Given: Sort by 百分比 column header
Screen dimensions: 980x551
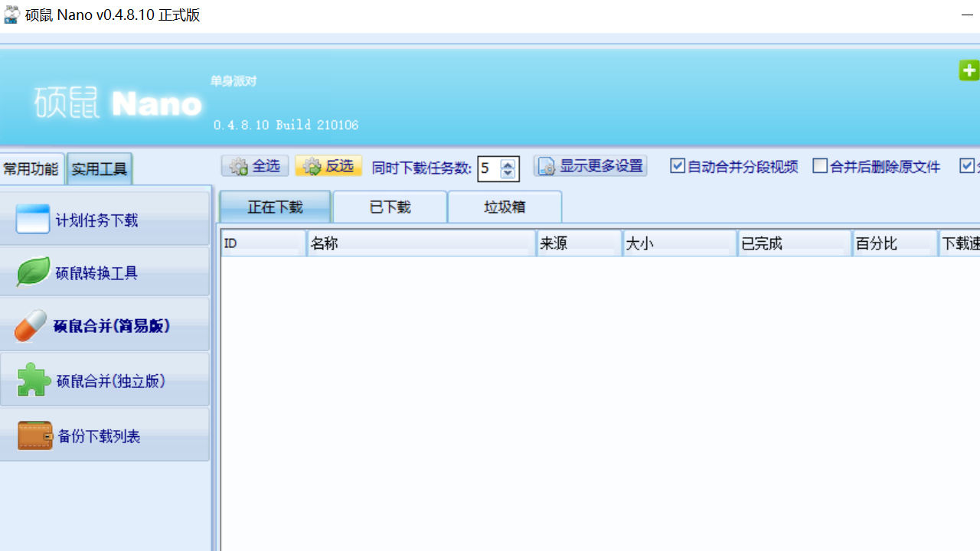Looking at the screenshot, I should point(895,243).
